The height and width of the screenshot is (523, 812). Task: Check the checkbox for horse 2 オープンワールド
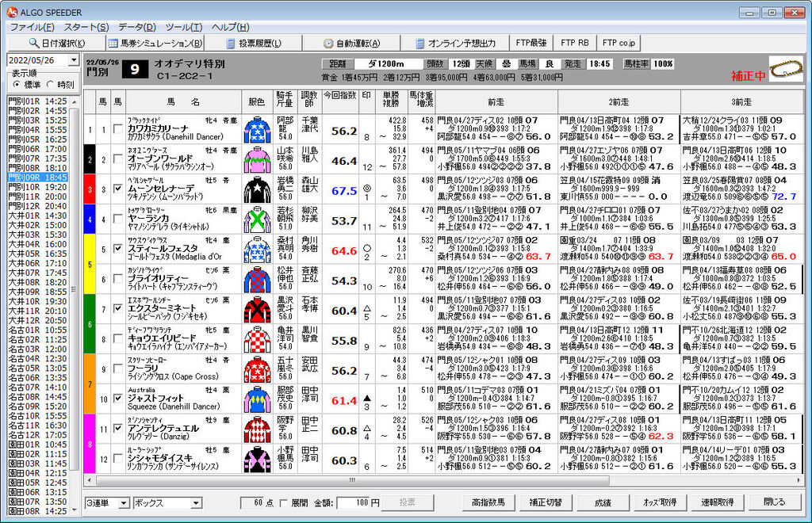tap(118, 158)
